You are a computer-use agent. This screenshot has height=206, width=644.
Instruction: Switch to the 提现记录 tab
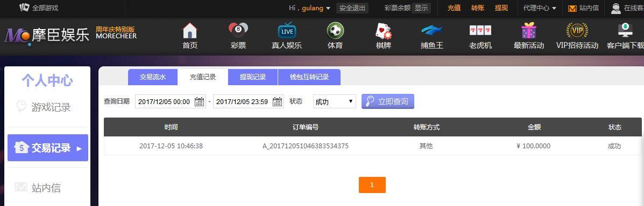(x=253, y=77)
